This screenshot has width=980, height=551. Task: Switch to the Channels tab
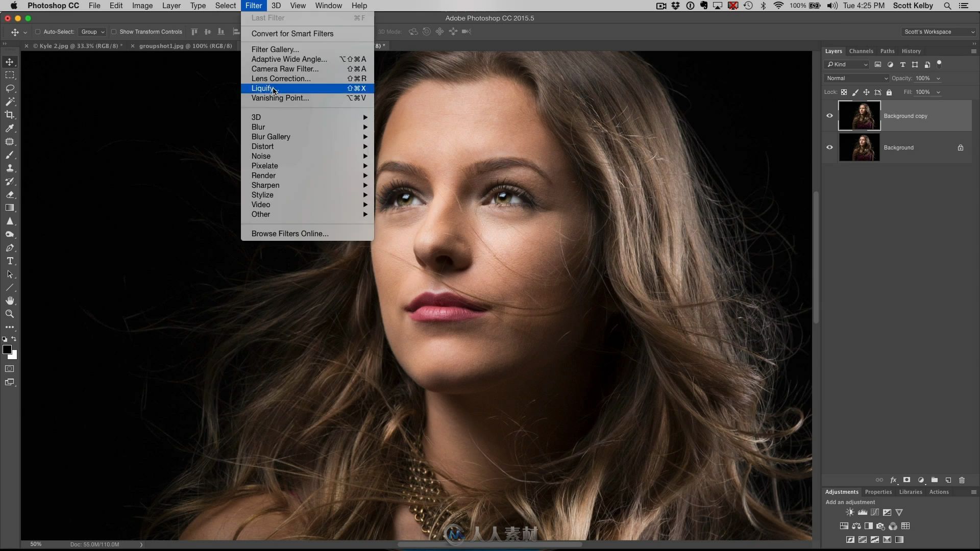(x=861, y=51)
